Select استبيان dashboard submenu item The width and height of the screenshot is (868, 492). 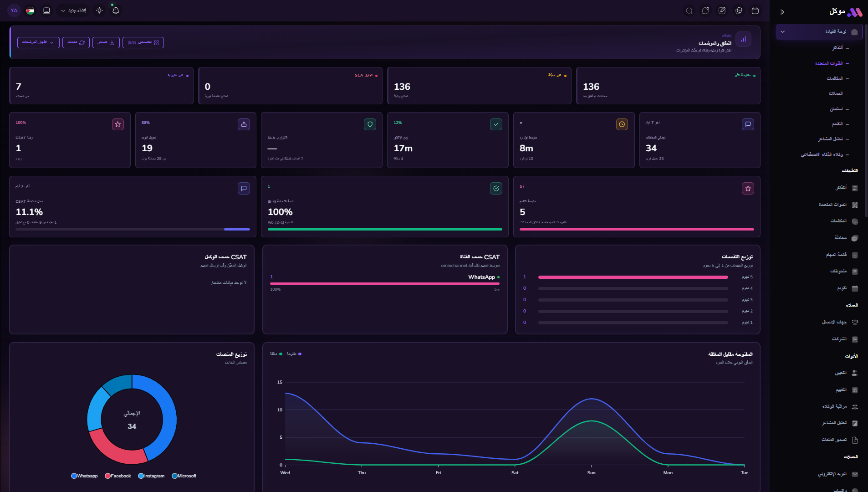click(x=836, y=109)
